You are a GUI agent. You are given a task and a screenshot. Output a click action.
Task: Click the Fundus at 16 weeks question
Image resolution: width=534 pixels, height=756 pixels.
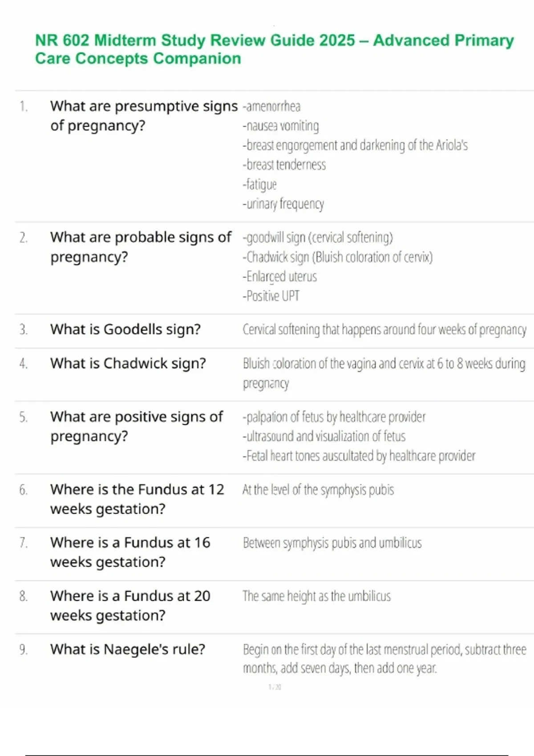130,552
